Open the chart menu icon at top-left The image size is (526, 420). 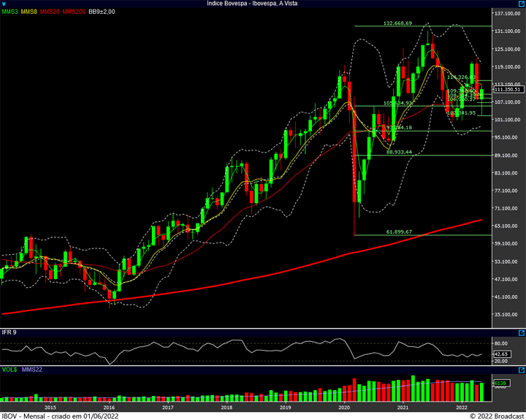pos(4,4)
